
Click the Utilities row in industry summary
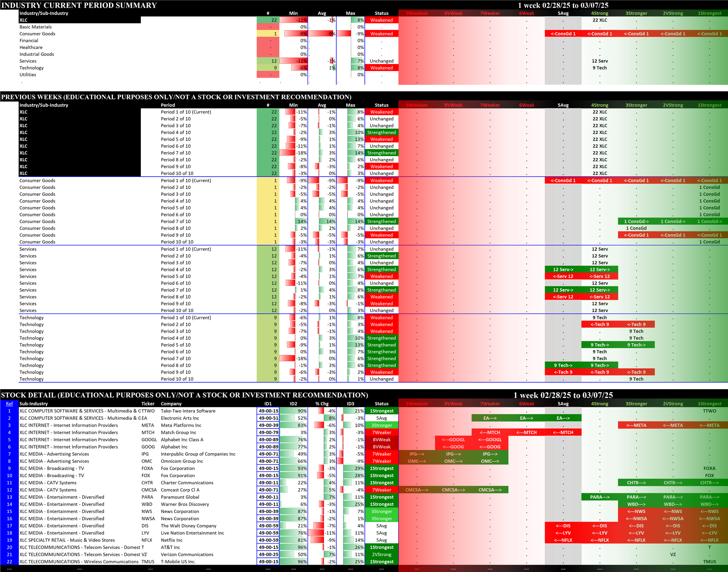pos(28,75)
